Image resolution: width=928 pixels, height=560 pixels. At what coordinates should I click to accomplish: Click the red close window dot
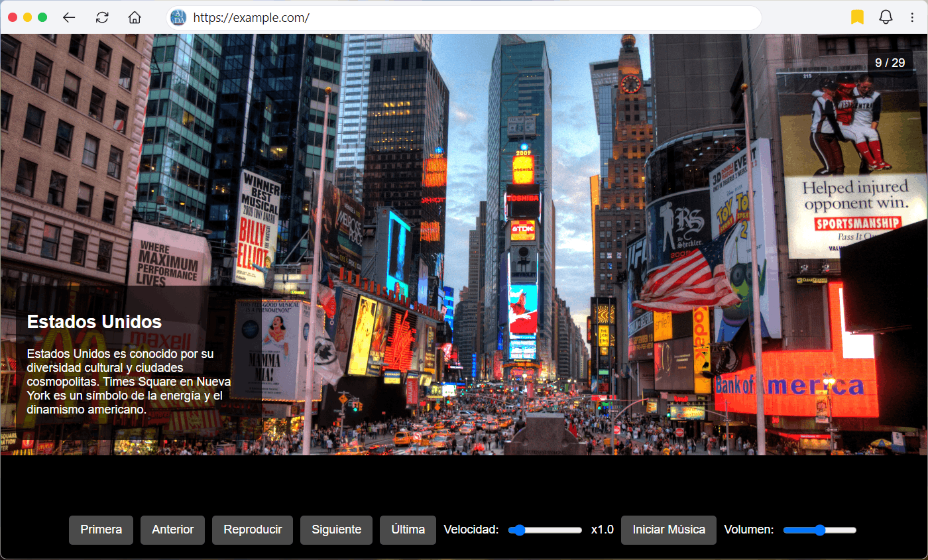13,18
